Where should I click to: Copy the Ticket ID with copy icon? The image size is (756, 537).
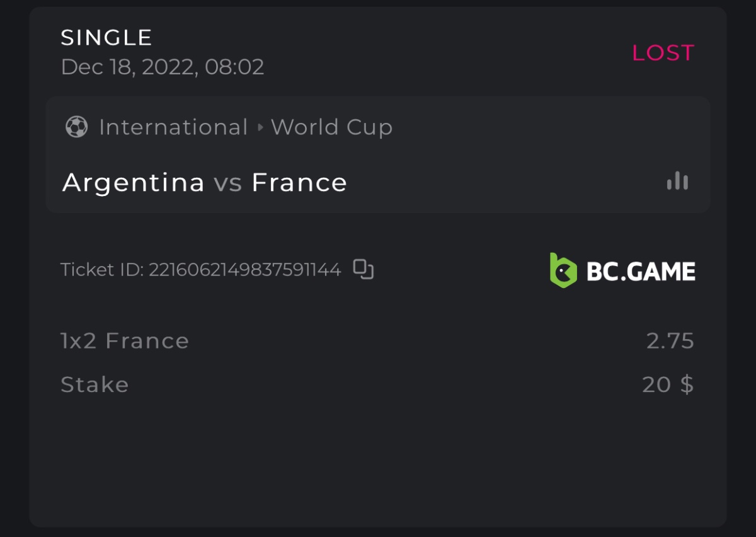click(364, 269)
